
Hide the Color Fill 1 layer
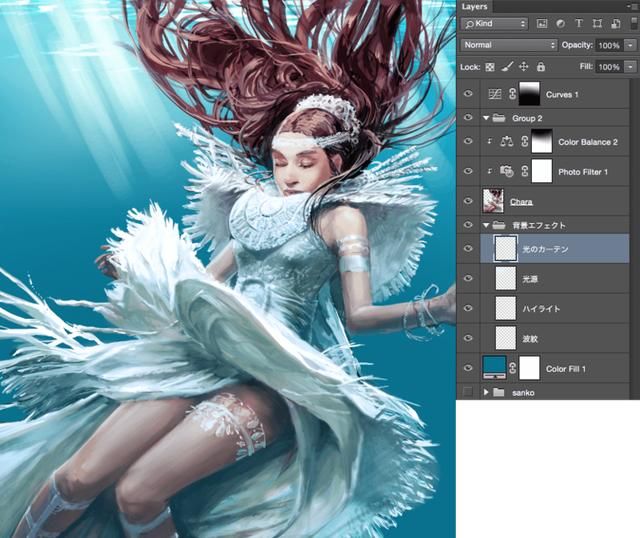(468, 368)
